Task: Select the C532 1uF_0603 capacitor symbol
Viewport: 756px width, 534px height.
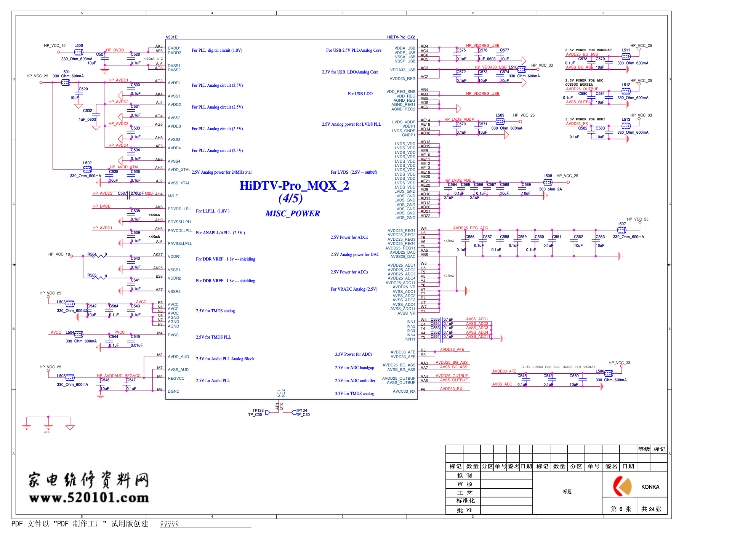Action: click(x=96, y=115)
